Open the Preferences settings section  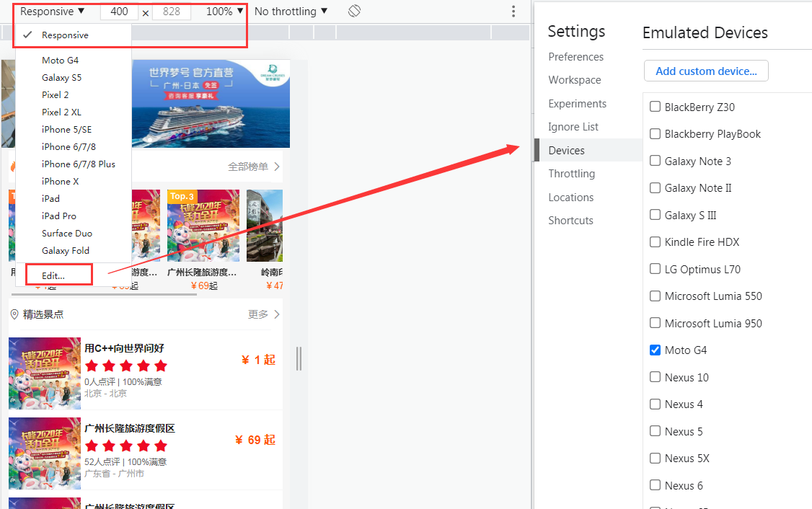(576, 56)
